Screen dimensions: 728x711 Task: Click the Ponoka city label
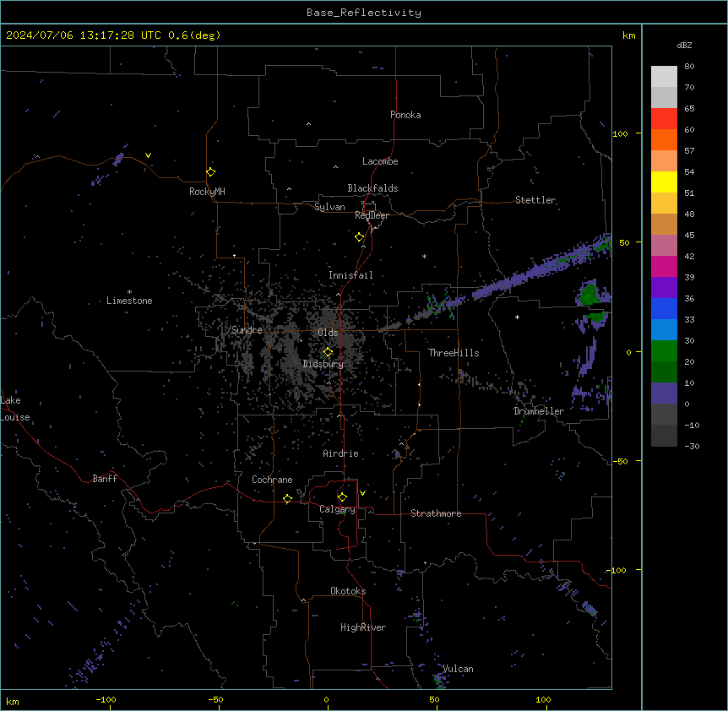[405, 115]
